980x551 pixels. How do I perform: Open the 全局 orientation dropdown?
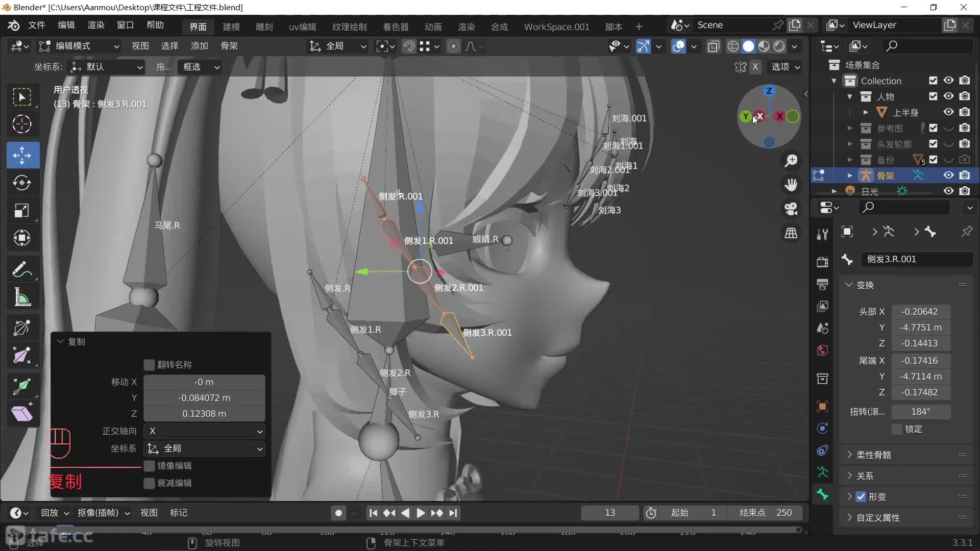click(337, 46)
